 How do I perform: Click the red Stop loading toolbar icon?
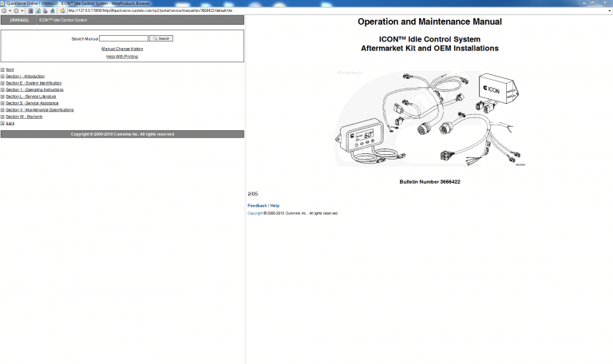30,11
